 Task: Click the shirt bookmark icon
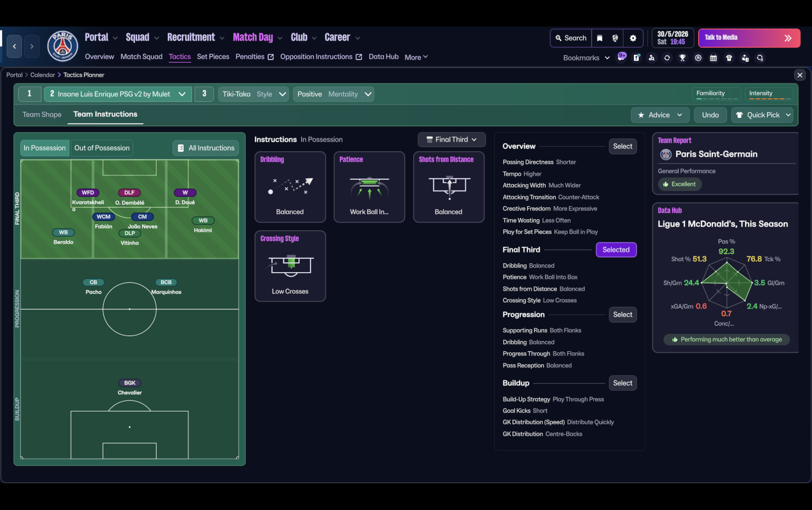(729, 58)
